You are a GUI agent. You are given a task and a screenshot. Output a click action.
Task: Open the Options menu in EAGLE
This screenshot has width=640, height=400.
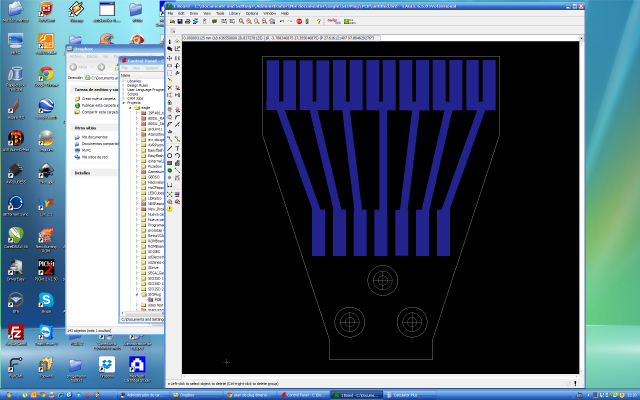252,13
